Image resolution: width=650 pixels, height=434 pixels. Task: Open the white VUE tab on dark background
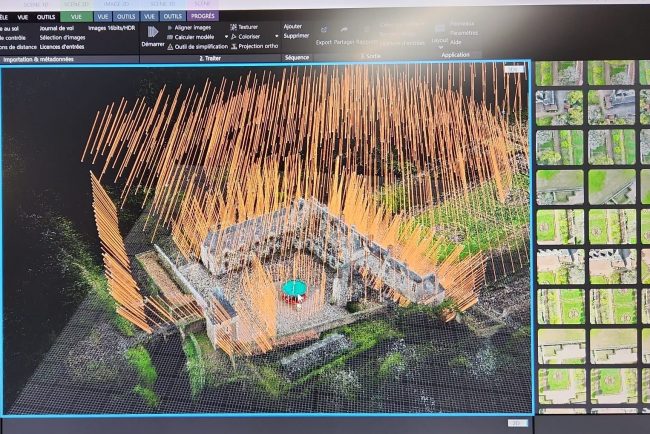pos(23,17)
